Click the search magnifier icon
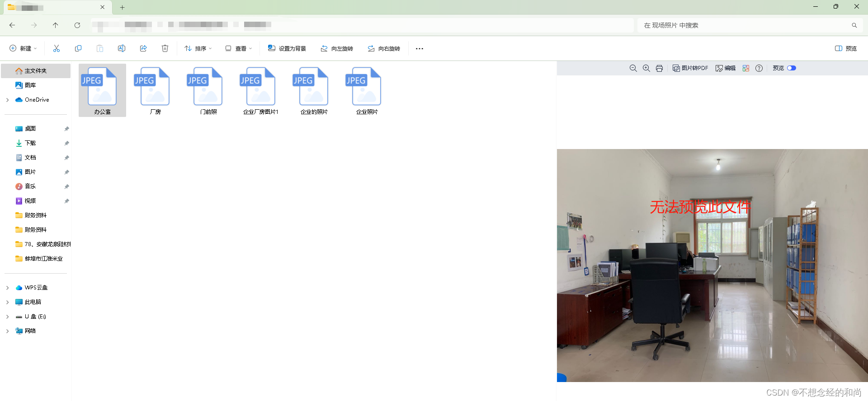This screenshot has height=401, width=868. coord(854,25)
